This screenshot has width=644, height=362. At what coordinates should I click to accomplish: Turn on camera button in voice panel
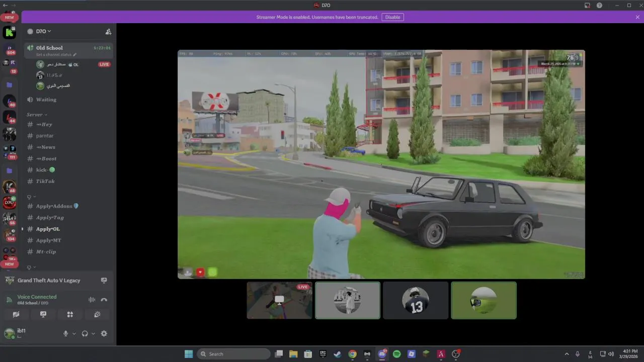pos(16,314)
